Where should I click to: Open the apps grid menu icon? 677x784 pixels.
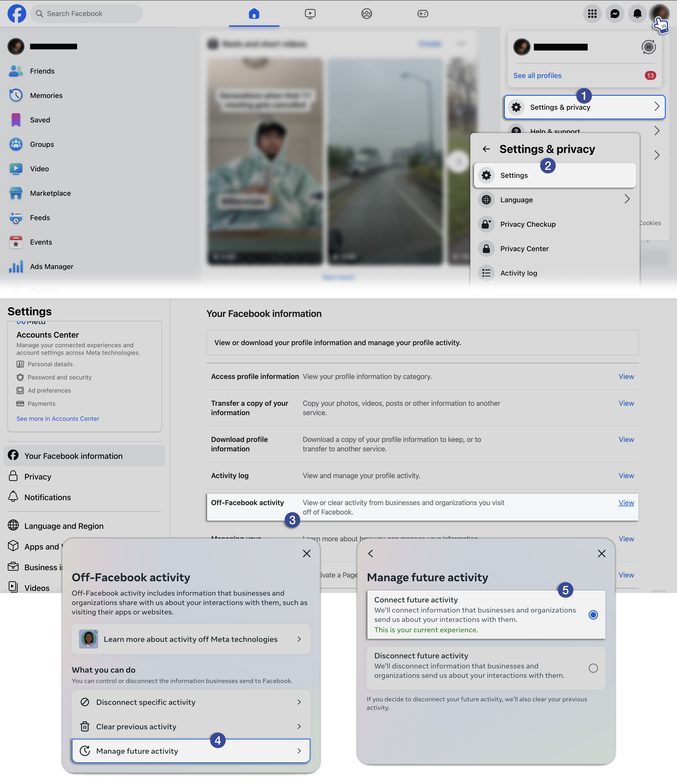click(592, 14)
